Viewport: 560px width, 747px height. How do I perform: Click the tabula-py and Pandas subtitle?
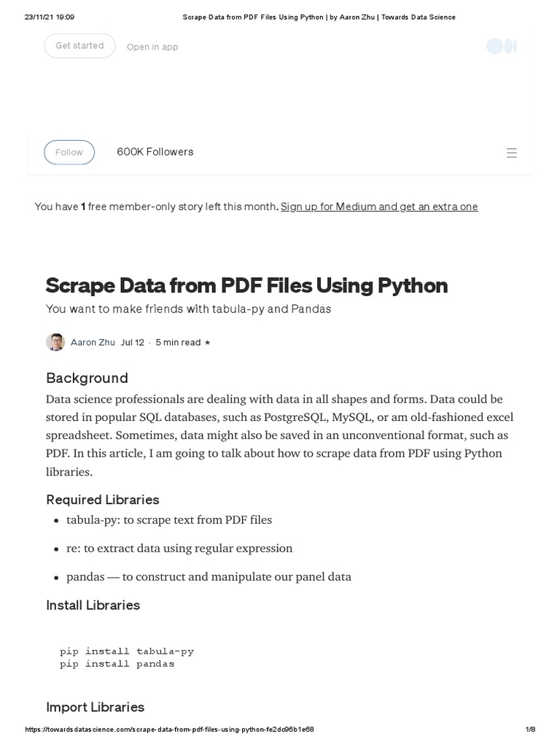pyautogui.click(x=188, y=309)
